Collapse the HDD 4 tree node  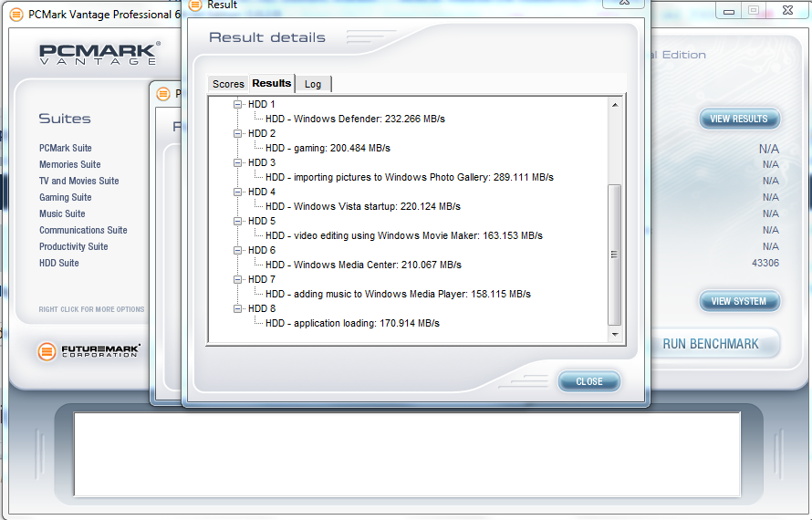click(x=238, y=192)
